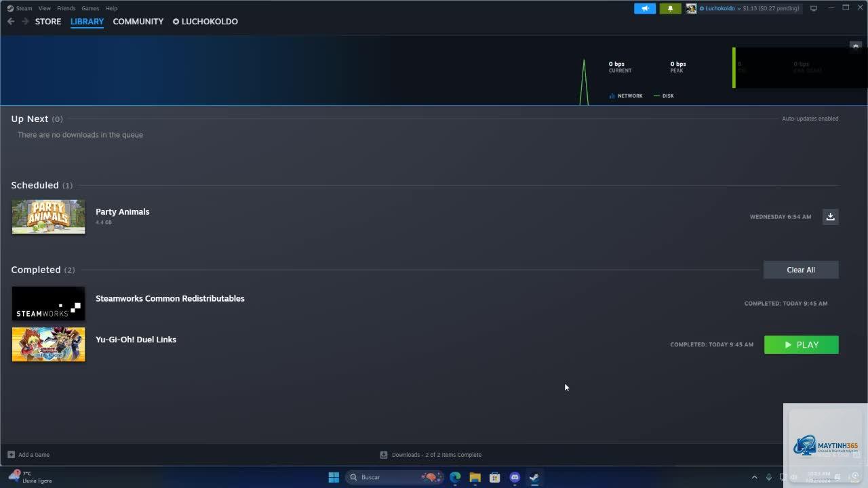Open the Party Animals title

click(x=123, y=211)
